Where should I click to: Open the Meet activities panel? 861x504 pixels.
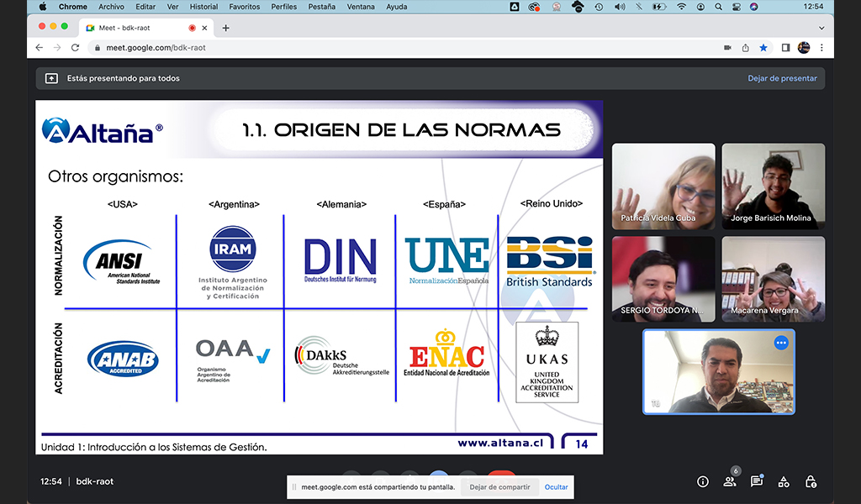coord(784,481)
